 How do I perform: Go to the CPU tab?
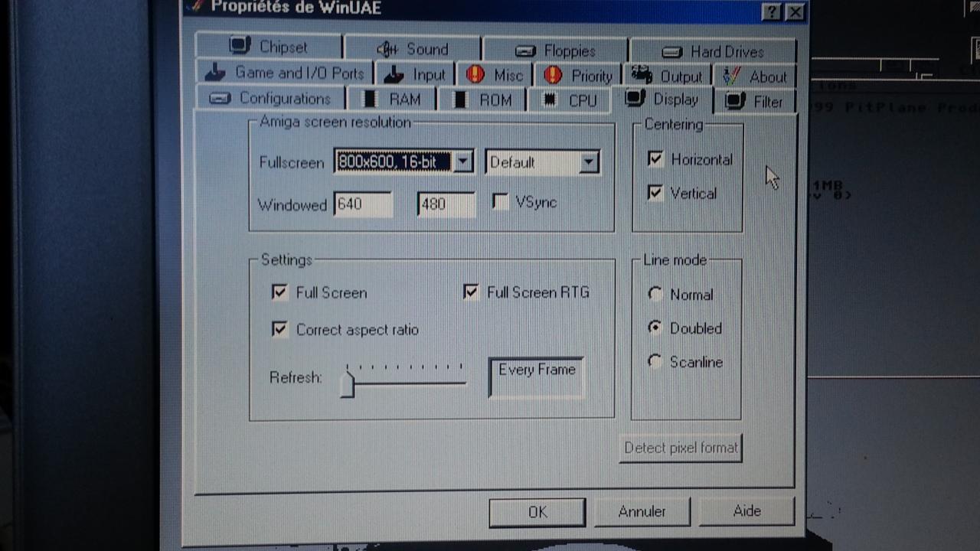pyautogui.click(x=569, y=100)
